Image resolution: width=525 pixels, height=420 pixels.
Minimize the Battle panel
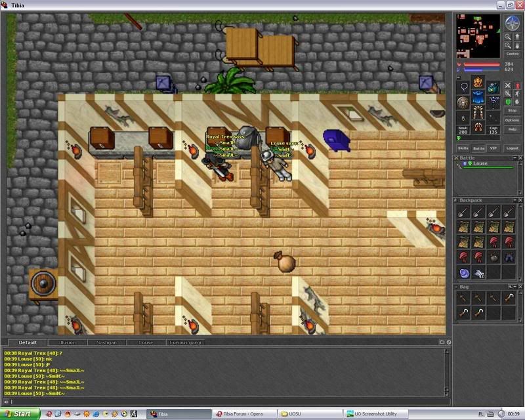(515, 158)
